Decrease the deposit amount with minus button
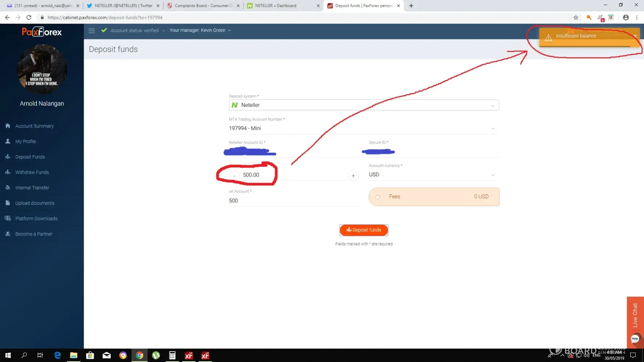This screenshot has height=362, width=644. click(x=234, y=176)
